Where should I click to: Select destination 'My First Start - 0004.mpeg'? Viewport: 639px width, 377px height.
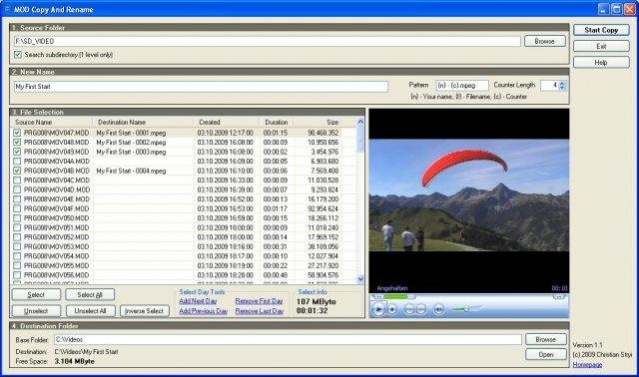tap(131, 171)
